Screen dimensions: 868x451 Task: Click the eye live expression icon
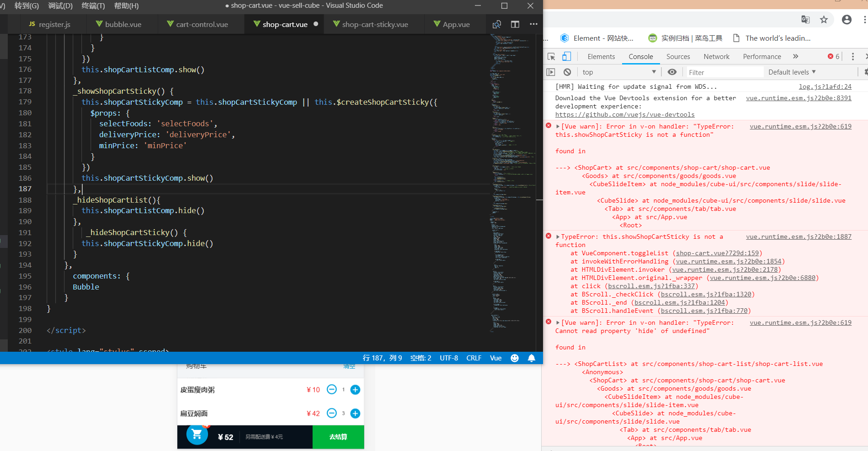(x=672, y=72)
